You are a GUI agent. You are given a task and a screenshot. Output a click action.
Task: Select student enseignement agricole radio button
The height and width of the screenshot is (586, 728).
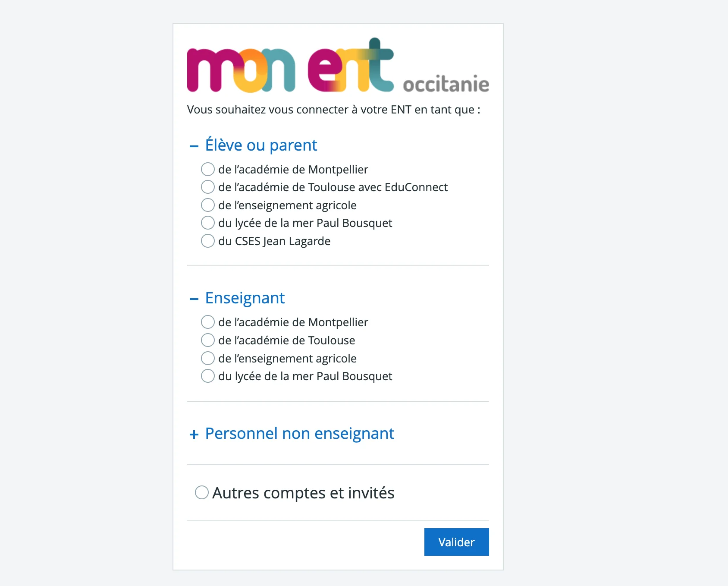[208, 205]
